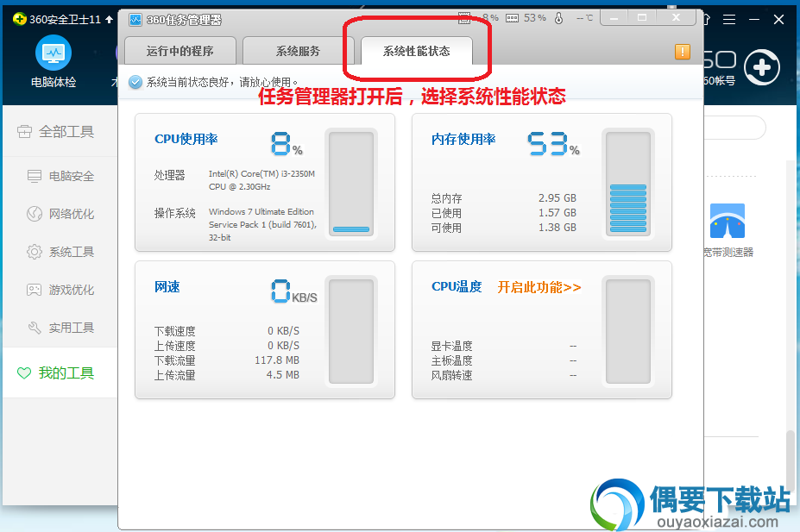This screenshot has width=800, height=532.
Task: Click the orange exclamation warning icon
Action: (x=682, y=52)
